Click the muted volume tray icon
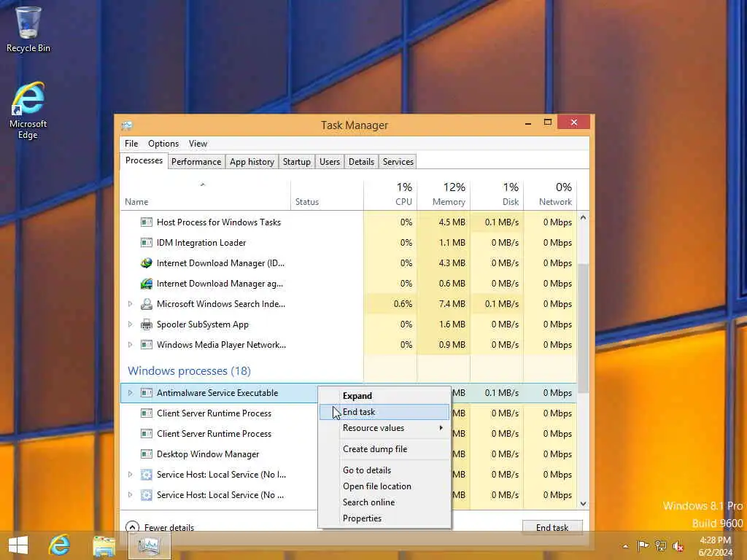Viewport: 747px width, 560px height. 678,546
